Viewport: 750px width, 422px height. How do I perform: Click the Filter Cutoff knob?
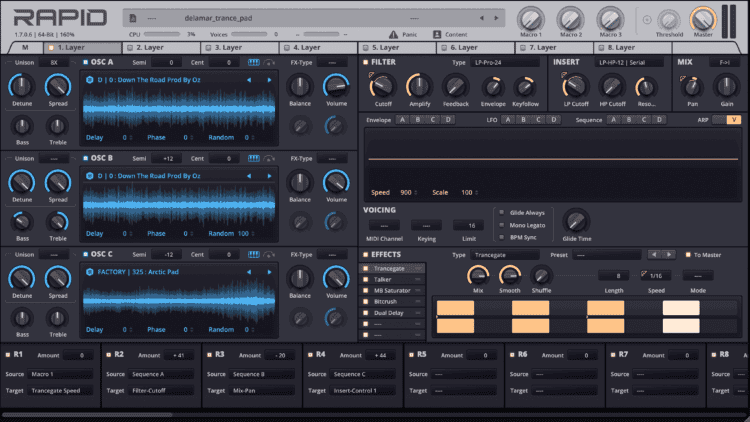[x=383, y=87]
